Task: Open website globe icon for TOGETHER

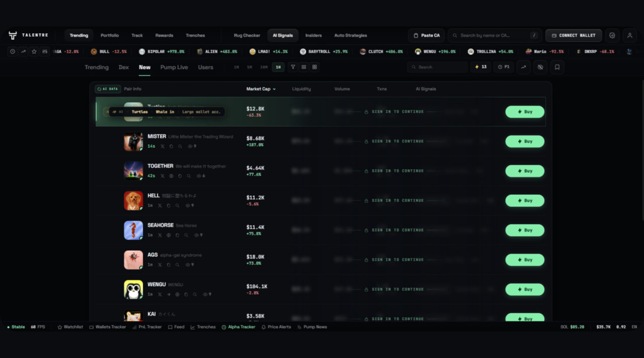Action: click(171, 176)
